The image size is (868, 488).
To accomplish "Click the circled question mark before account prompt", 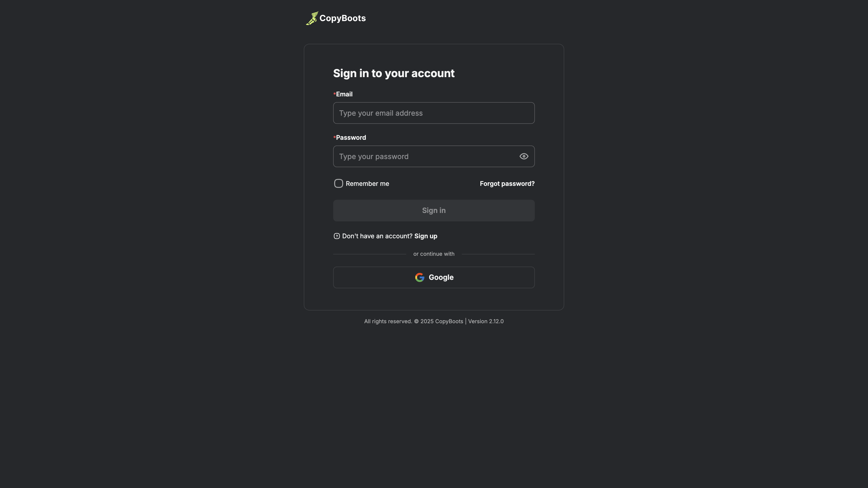I will pyautogui.click(x=337, y=236).
